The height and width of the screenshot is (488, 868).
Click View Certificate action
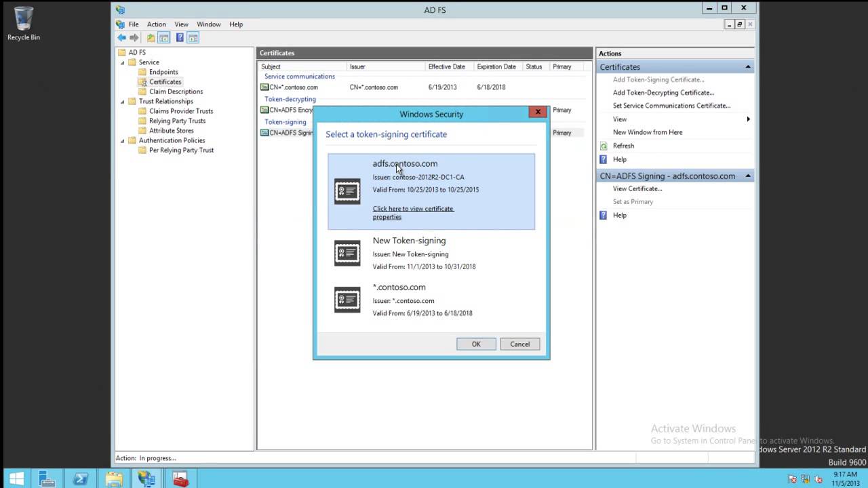point(637,189)
